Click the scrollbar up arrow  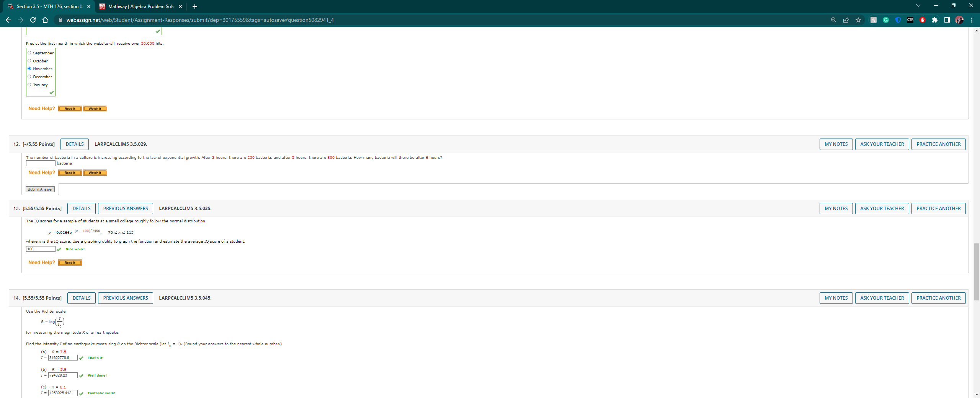[977, 31]
